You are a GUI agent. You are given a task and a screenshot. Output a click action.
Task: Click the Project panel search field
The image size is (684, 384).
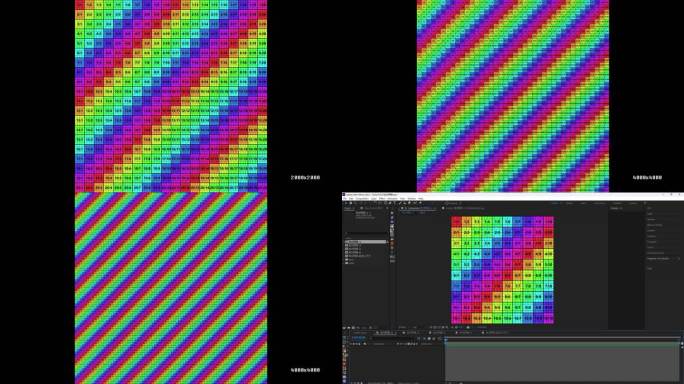(366, 233)
